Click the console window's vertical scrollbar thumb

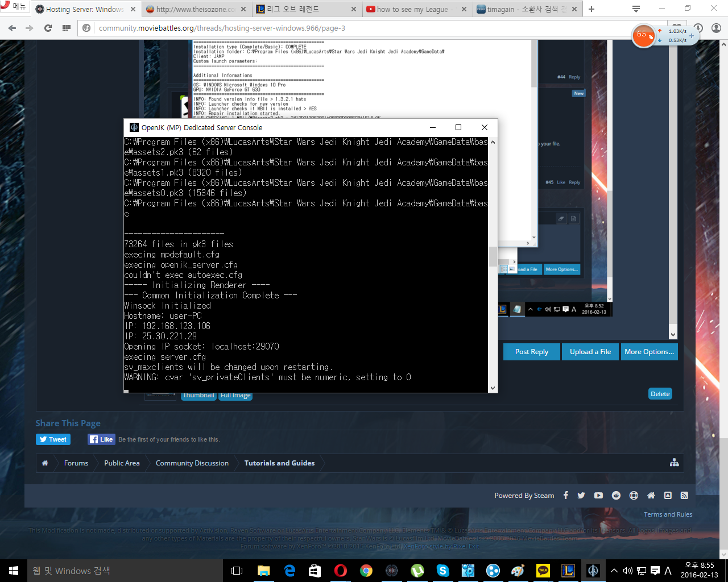click(493, 257)
